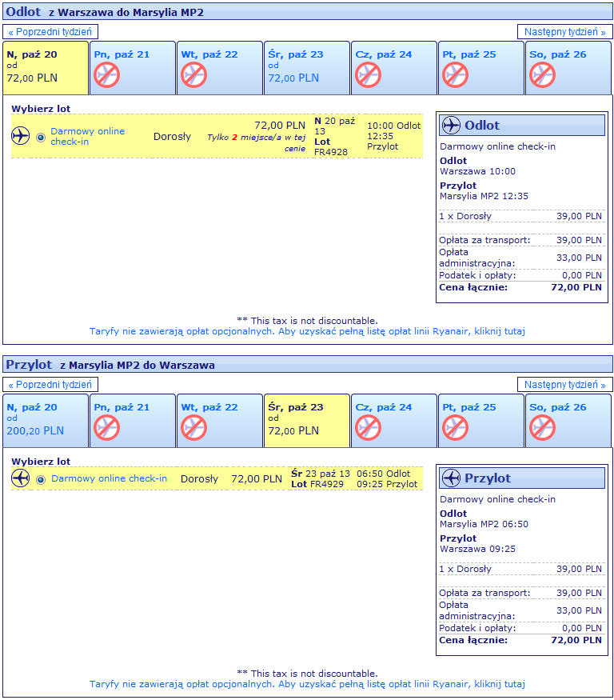Go to outbound Poprzedni tydzień
Viewport: 614px width, 700px height.
coord(50,32)
